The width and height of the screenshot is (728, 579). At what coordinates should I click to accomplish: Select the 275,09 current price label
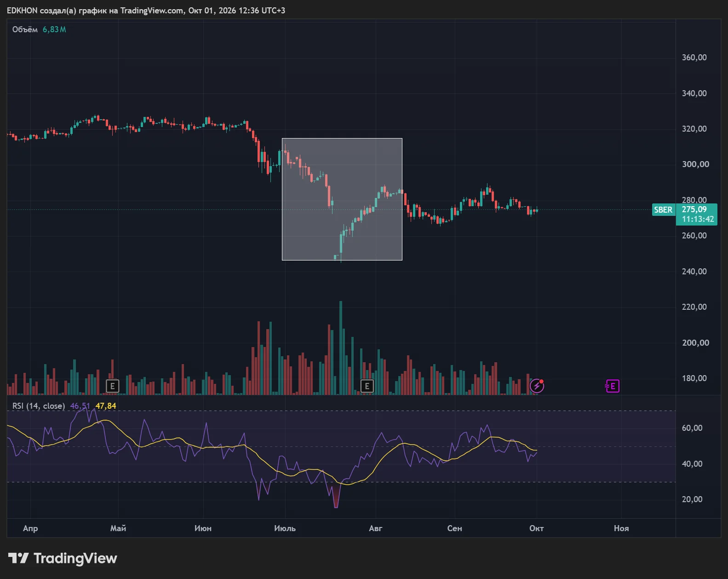(x=694, y=209)
